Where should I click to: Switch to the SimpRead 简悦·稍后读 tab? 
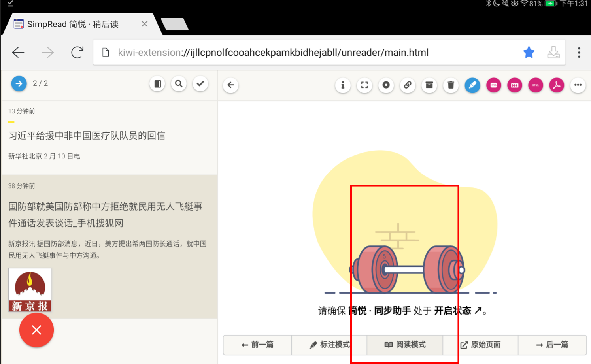pyautogui.click(x=71, y=24)
